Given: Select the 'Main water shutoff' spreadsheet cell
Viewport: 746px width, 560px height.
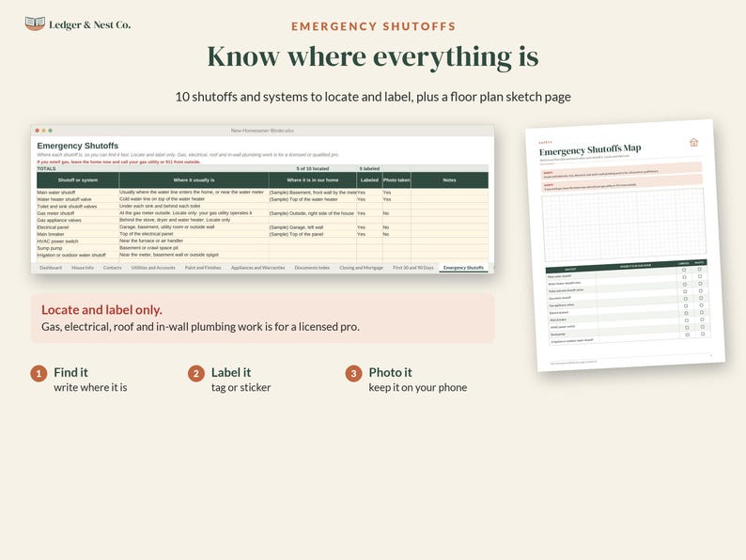Looking at the screenshot, I should coord(78,193).
